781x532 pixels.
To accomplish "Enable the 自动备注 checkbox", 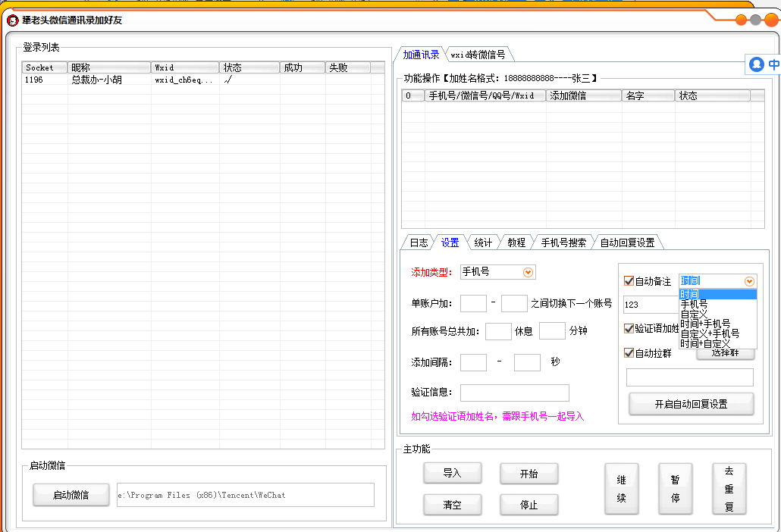I will [629, 281].
